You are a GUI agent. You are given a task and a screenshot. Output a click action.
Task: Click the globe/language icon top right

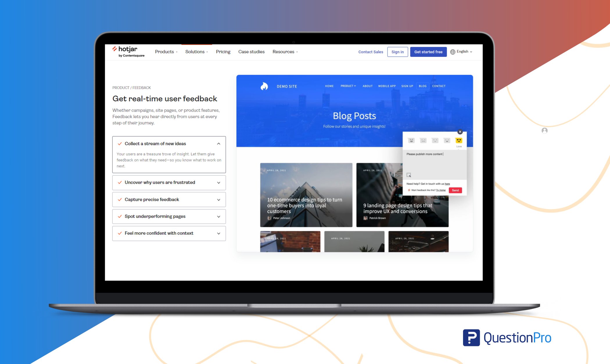(453, 51)
